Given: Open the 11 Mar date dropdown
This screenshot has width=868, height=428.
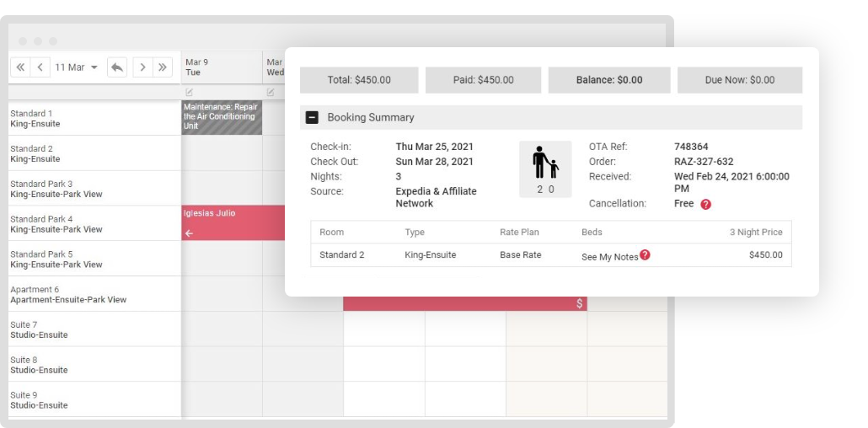Looking at the screenshot, I should click(76, 67).
